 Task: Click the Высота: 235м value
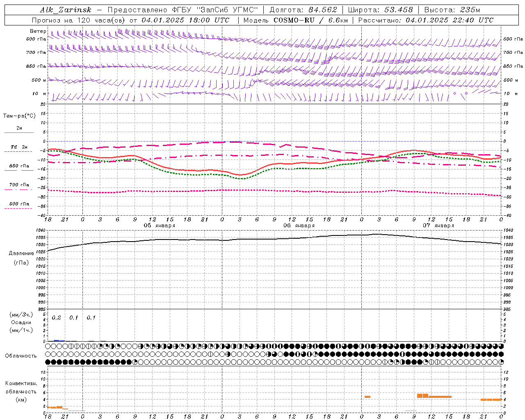452,10
